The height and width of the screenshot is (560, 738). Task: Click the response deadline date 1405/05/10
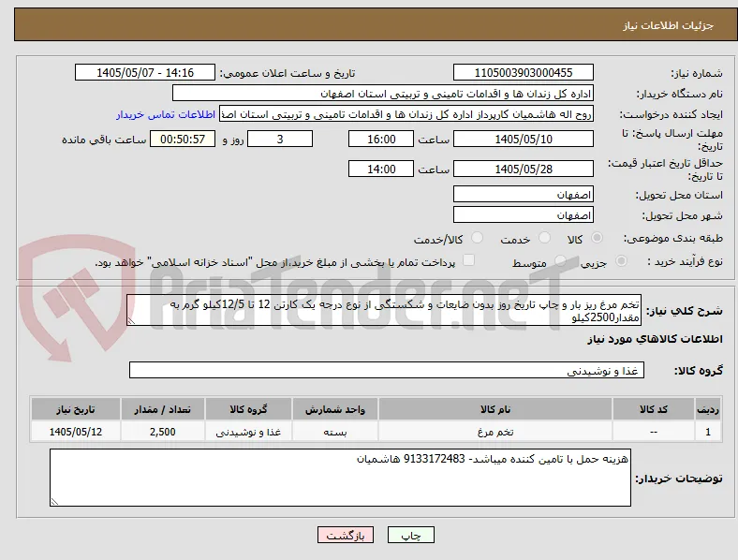pos(523,139)
